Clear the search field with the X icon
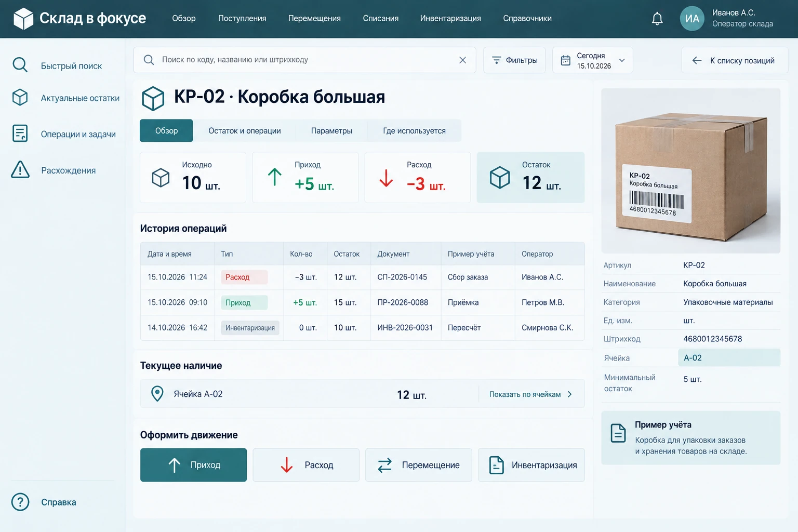 [462, 60]
